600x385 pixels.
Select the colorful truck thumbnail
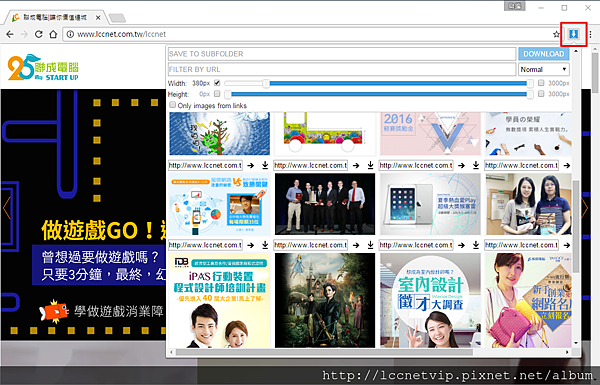click(x=324, y=134)
